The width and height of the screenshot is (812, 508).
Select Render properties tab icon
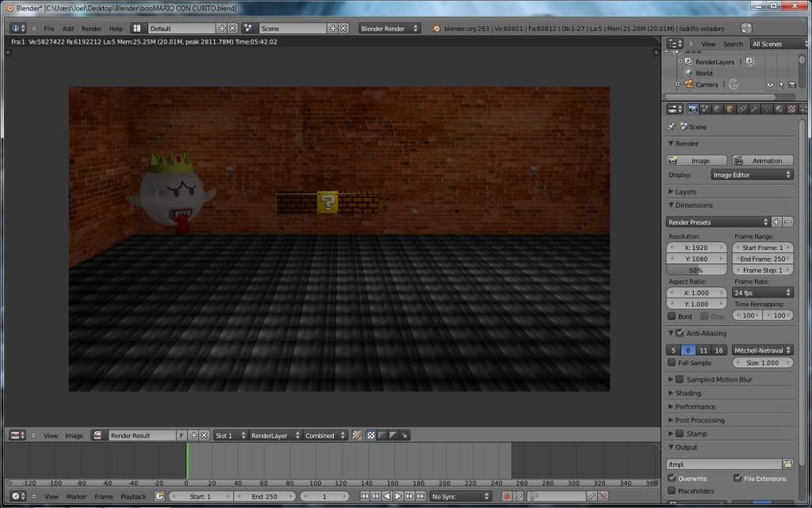(x=692, y=109)
